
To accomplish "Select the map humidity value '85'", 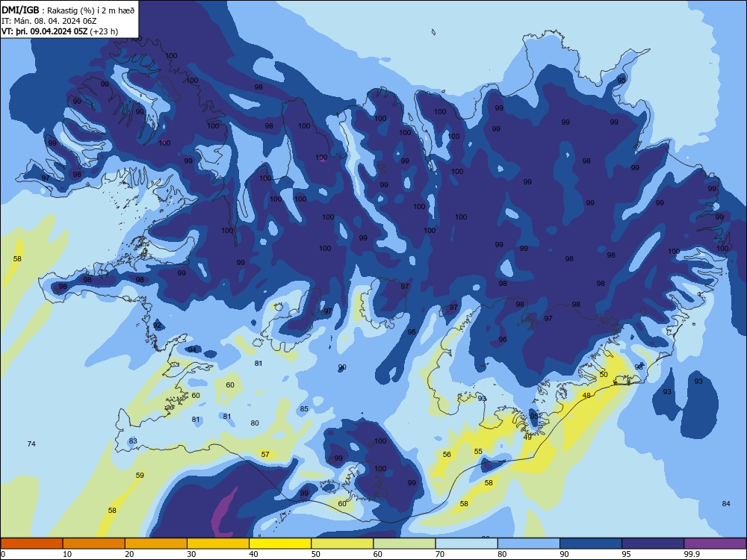I will 304,409.
